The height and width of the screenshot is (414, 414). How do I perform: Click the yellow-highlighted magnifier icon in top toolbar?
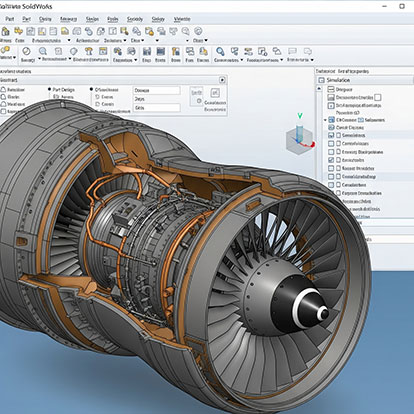tap(124, 31)
